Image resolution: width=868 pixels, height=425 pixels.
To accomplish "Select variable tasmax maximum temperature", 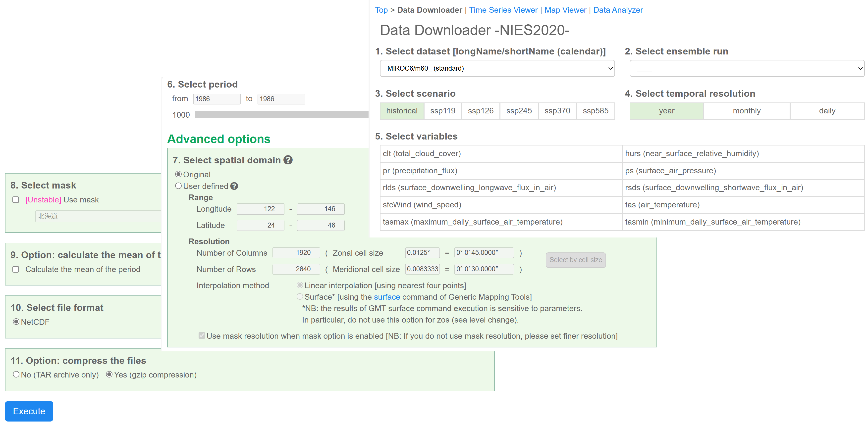I will (x=501, y=222).
